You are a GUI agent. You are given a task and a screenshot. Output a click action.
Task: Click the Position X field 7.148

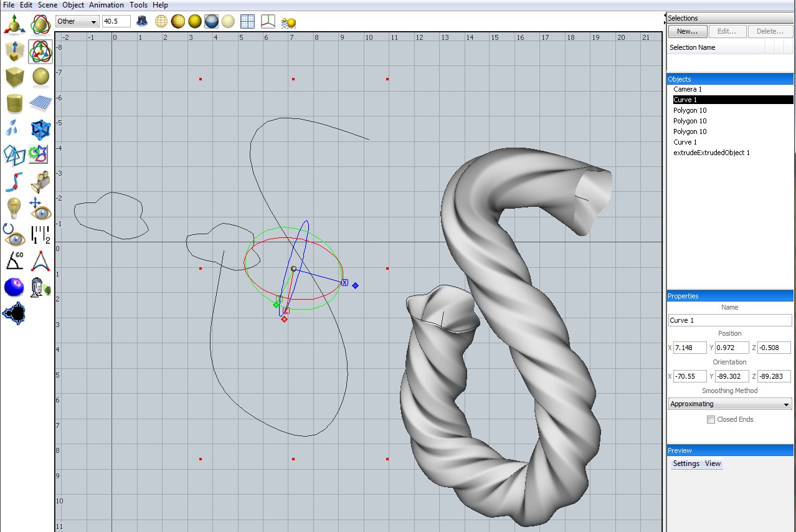tap(690, 348)
